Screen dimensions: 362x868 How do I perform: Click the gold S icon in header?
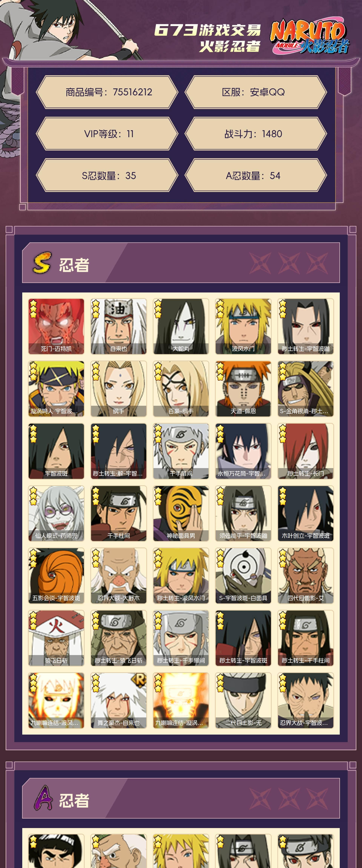[42, 263]
